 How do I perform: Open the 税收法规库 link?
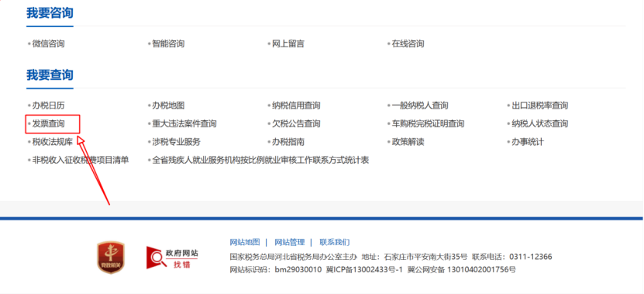(x=53, y=142)
